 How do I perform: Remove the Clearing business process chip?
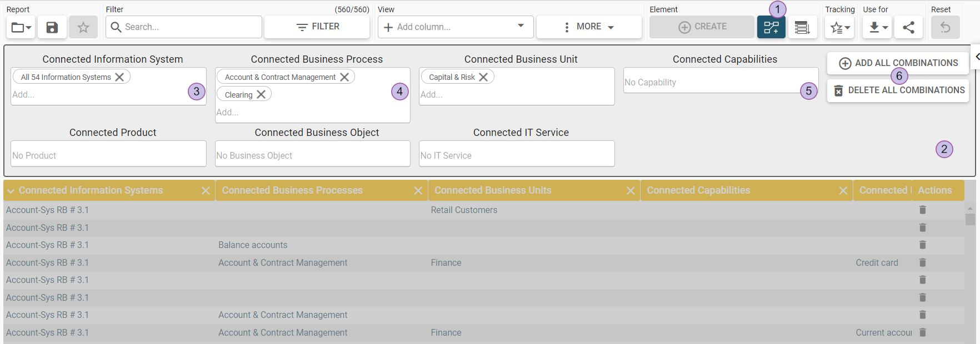pyautogui.click(x=261, y=94)
